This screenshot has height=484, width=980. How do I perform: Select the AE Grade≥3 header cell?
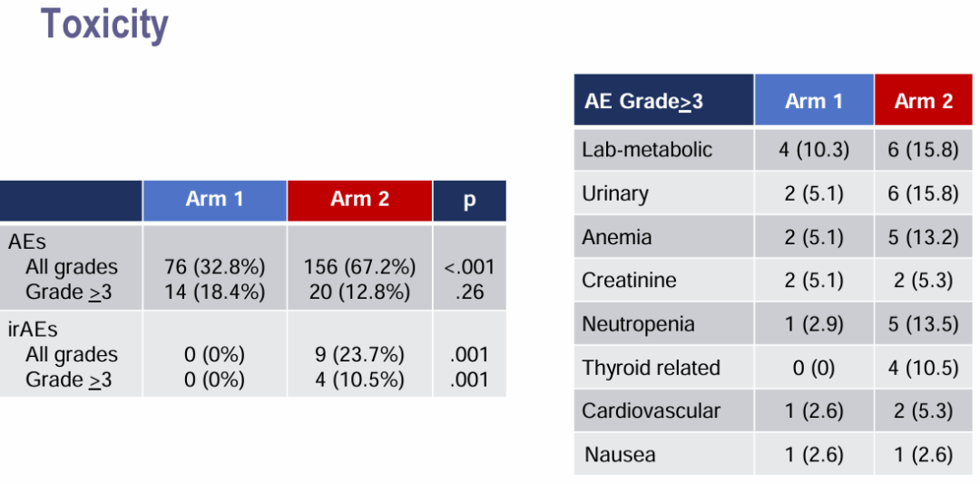tap(643, 101)
